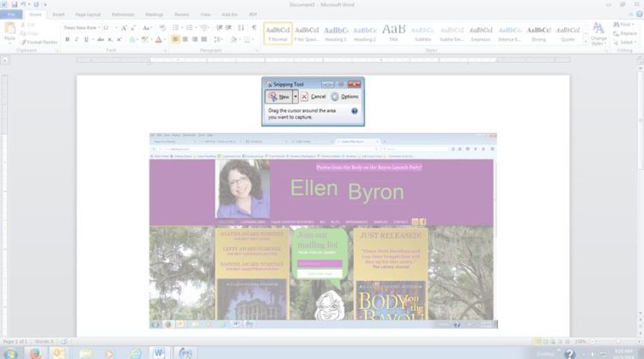Expand the New snip type dropdown arrow
The height and width of the screenshot is (359, 644).
click(295, 97)
